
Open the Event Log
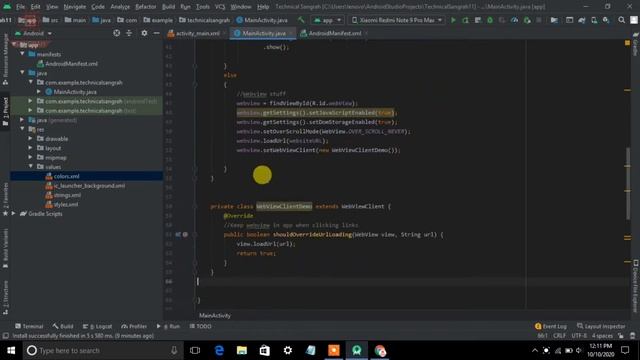coord(551,326)
